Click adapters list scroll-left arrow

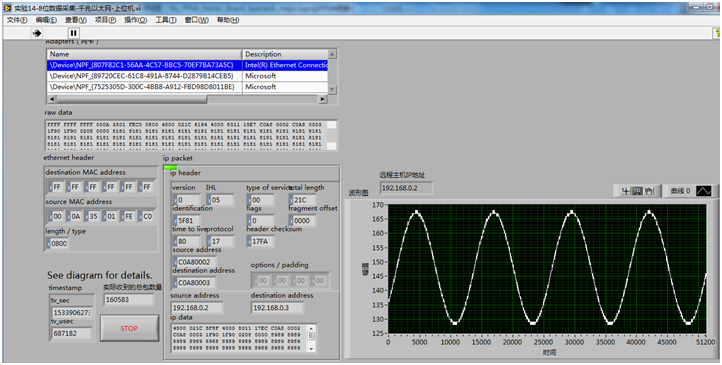pyautogui.click(x=51, y=99)
